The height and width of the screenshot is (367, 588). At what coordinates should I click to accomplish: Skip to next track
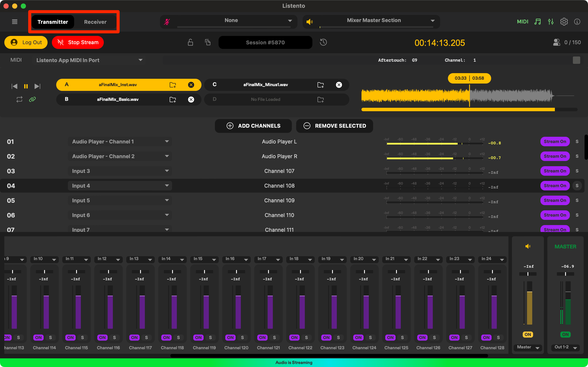[37, 86]
